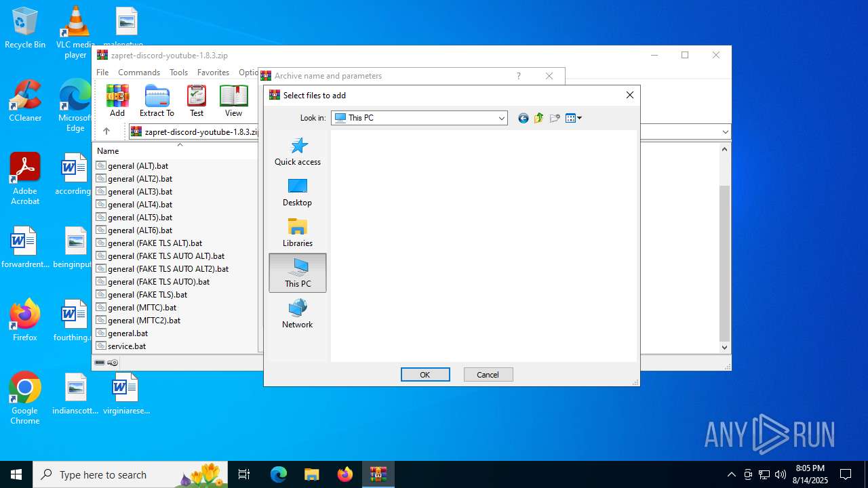Select Libraries in places bar
The width and height of the screenshot is (868, 488).
[x=298, y=232]
